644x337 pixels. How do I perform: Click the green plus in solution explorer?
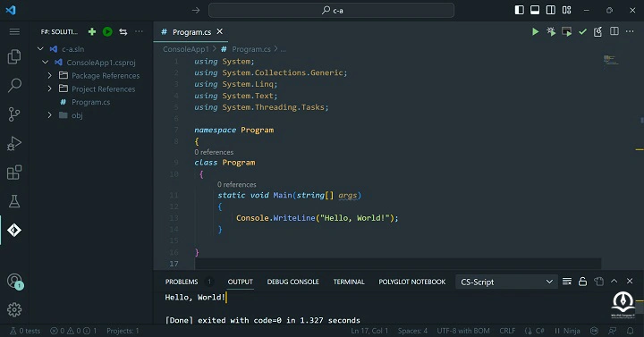(92, 31)
